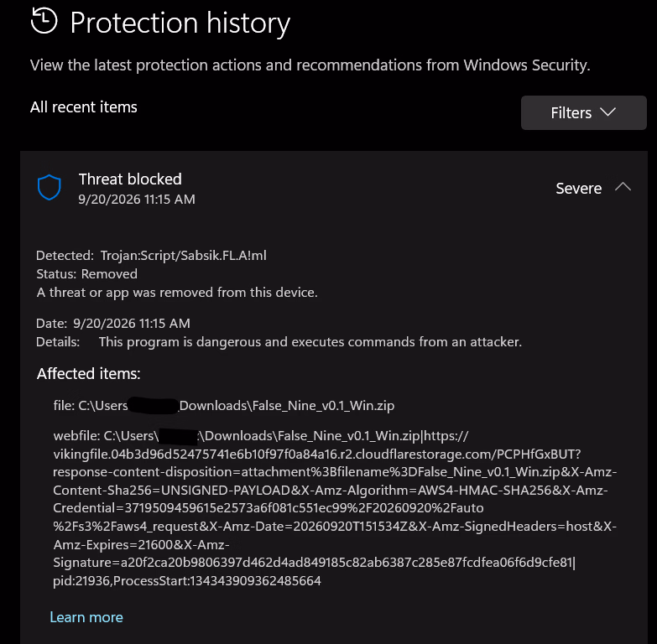Click the 'threat or app was removed' message
Viewport: 657px width, 644px height.
pyautogui.click(x=177, y=293)
